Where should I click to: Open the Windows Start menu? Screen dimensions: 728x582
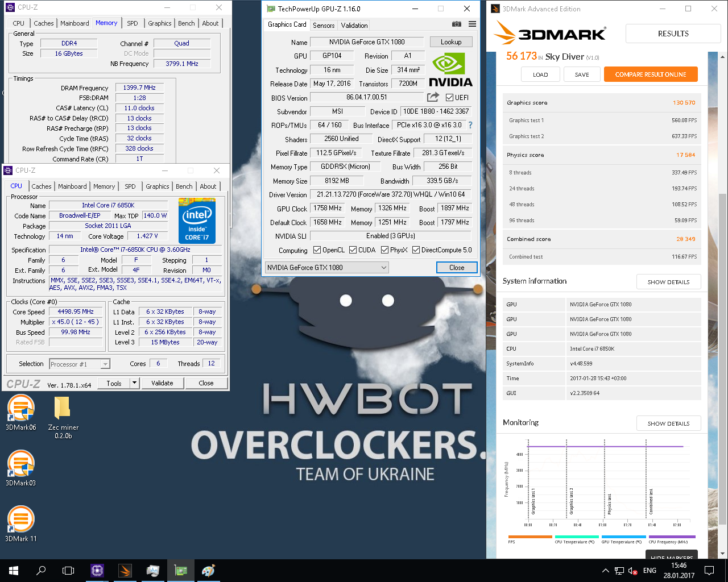tap(14, 570)
